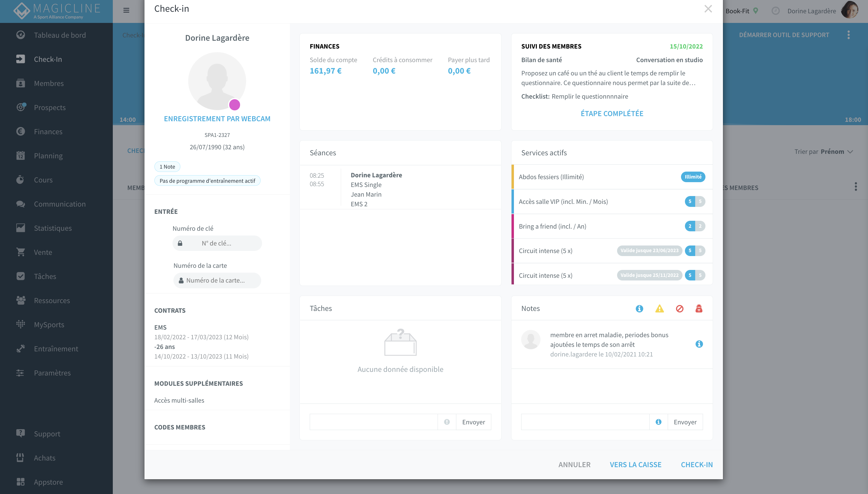Click the CHECK-IN button at bottom
The height and width of the screenshot is (494, 868).
pos(697,464)
